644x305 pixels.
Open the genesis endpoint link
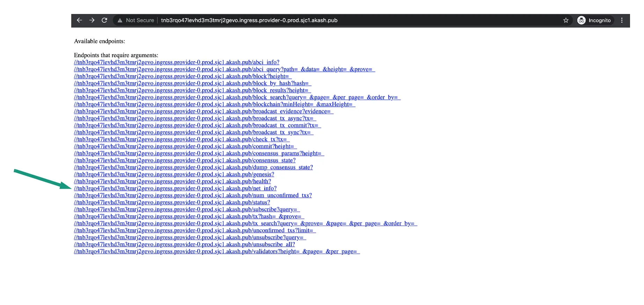pyautogui.click(x=174, y=174)
